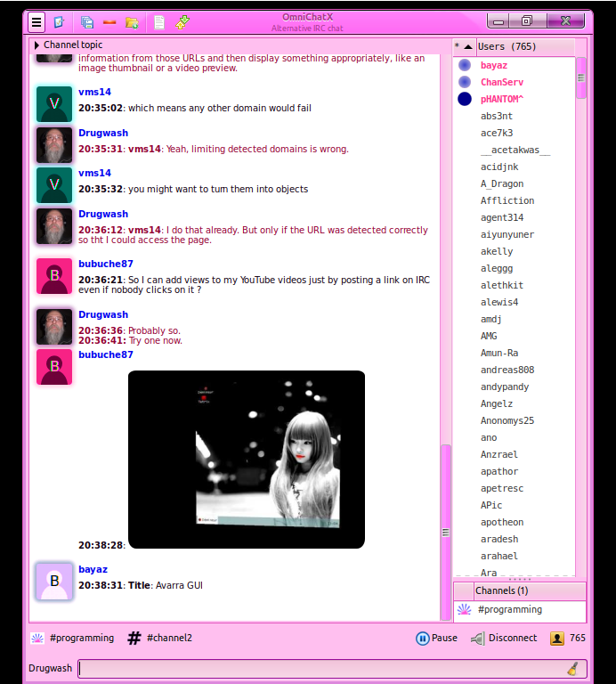Click the blank document page icon

[x=159, y=22]
